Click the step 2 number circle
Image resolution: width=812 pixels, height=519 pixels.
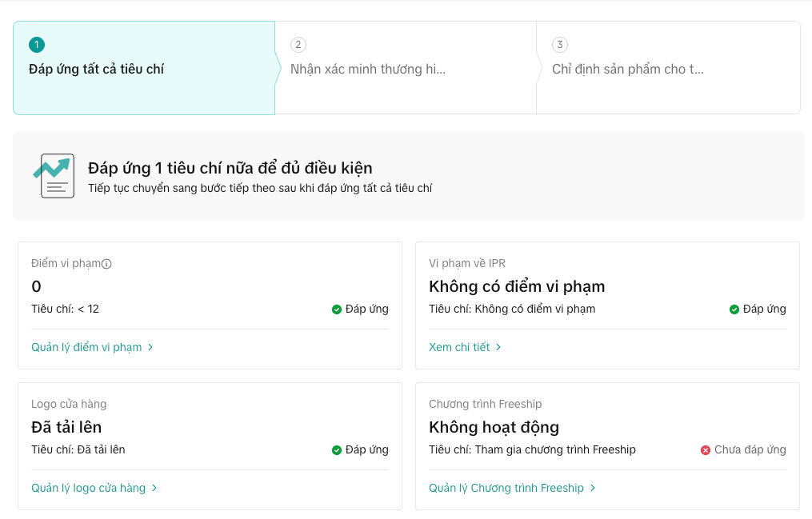point(298,45)
